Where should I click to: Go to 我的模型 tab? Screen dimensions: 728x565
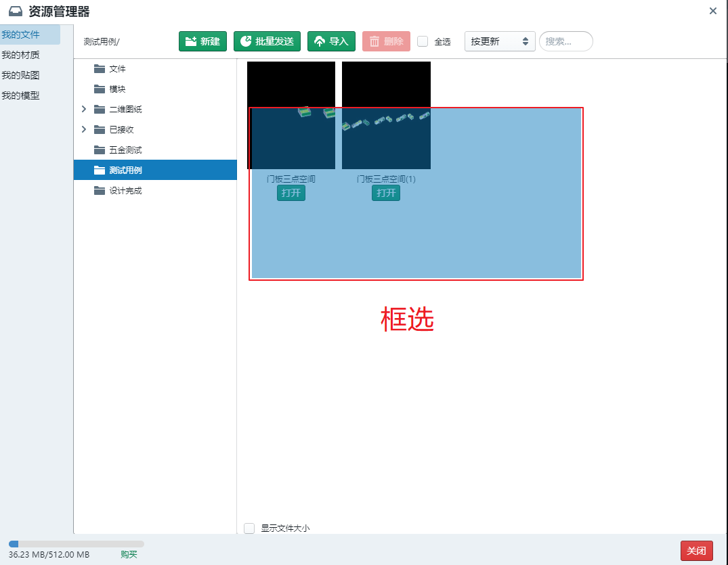20,95
